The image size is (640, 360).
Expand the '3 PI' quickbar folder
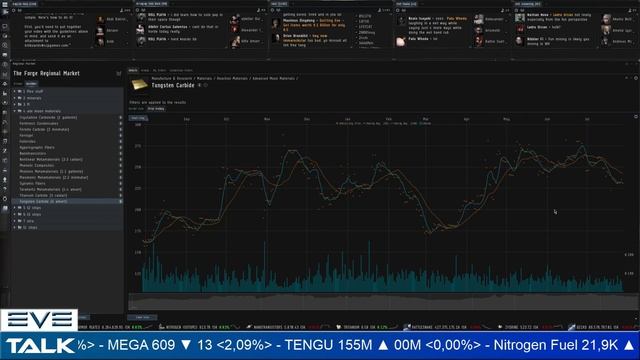pyautogui.click(x=15, y=104)
